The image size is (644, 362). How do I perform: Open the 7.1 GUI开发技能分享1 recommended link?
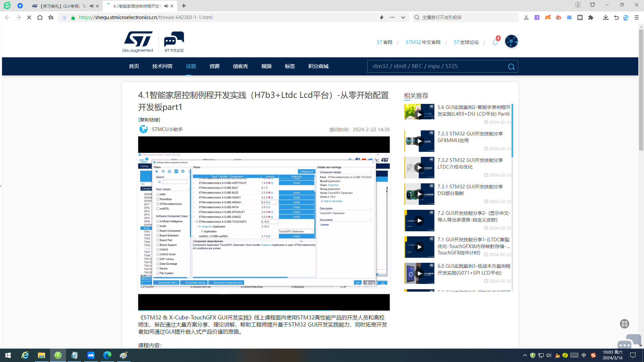pos(474,246)
